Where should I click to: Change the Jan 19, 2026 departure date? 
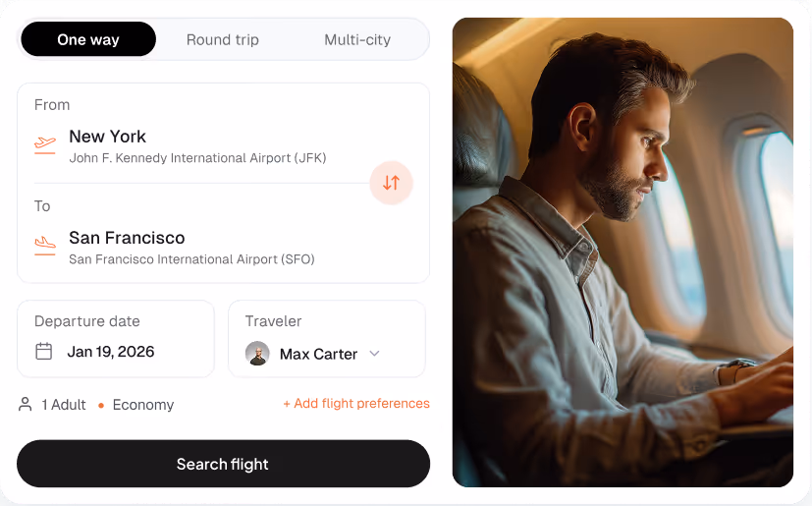tap(116, 339)
